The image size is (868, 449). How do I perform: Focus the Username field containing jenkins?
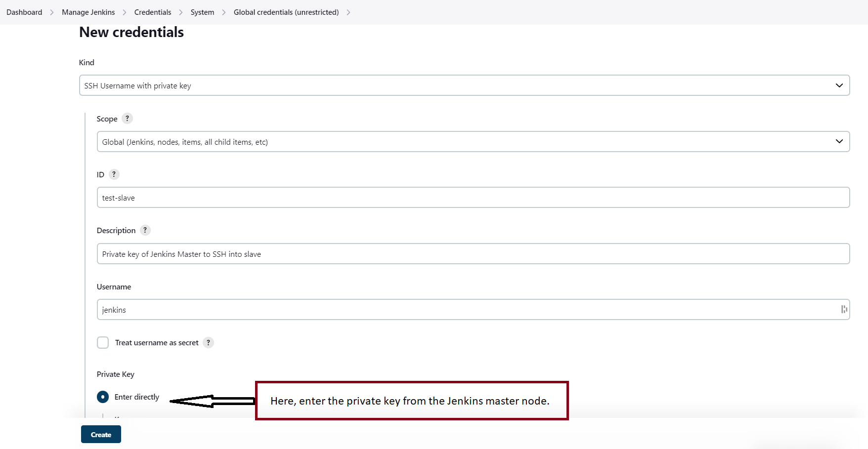[473, 310]
